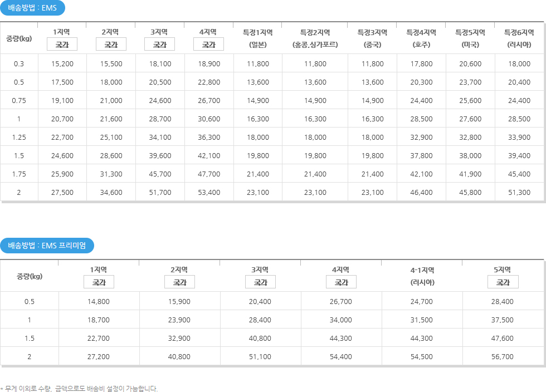Click the 특정6지역 (러시아) column header
546x392 pixels.
point(519,38)
